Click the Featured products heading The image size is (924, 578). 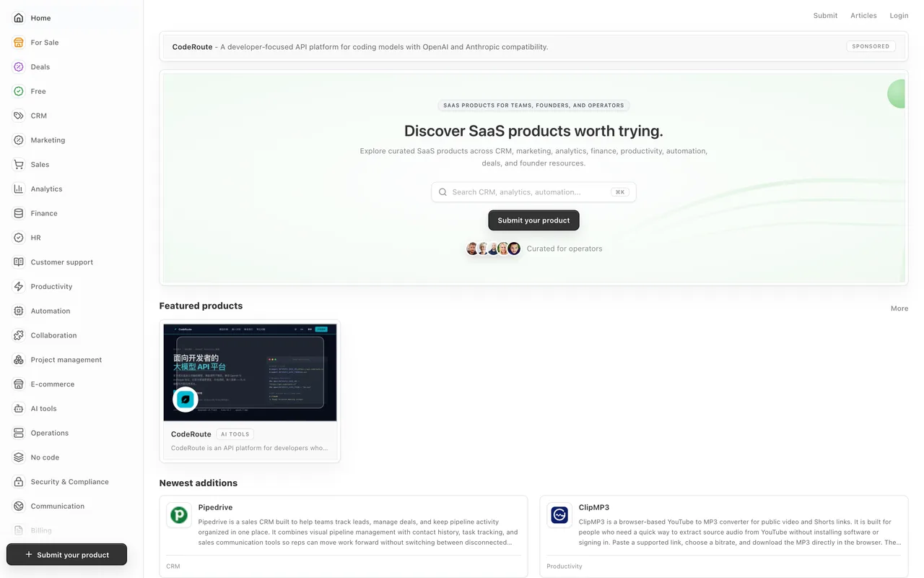pyautogui.click(x=201, y=306)
